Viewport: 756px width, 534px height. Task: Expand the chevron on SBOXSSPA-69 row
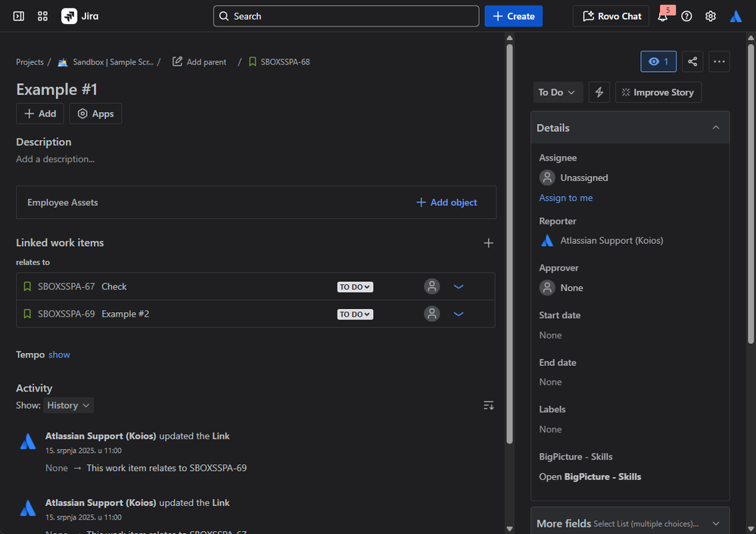coord(459,314)
